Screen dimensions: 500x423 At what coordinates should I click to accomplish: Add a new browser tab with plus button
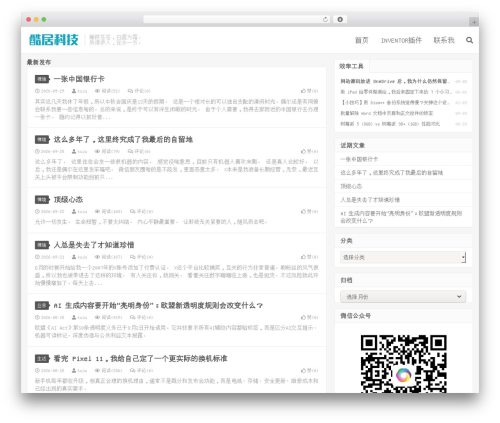click(474, 22)
